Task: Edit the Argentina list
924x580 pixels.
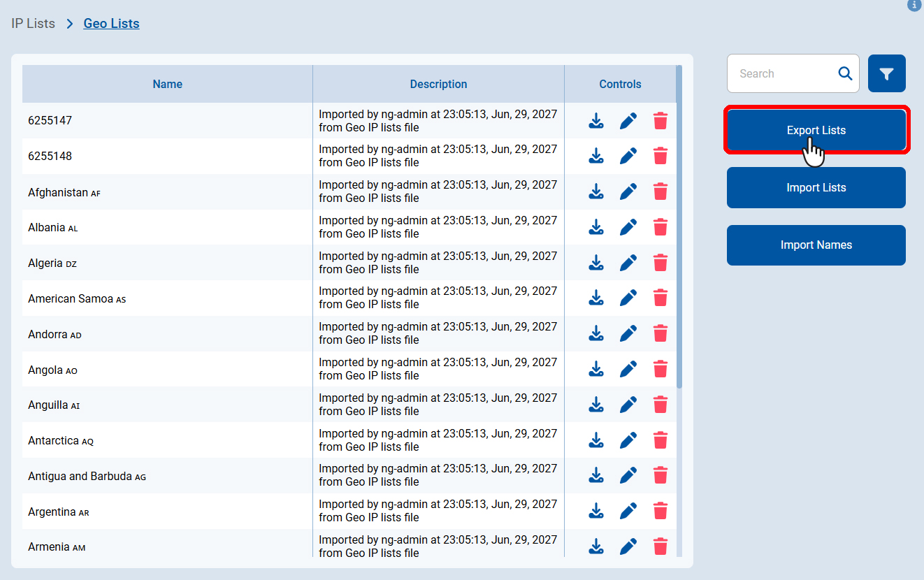Action: tap(628, 511)
